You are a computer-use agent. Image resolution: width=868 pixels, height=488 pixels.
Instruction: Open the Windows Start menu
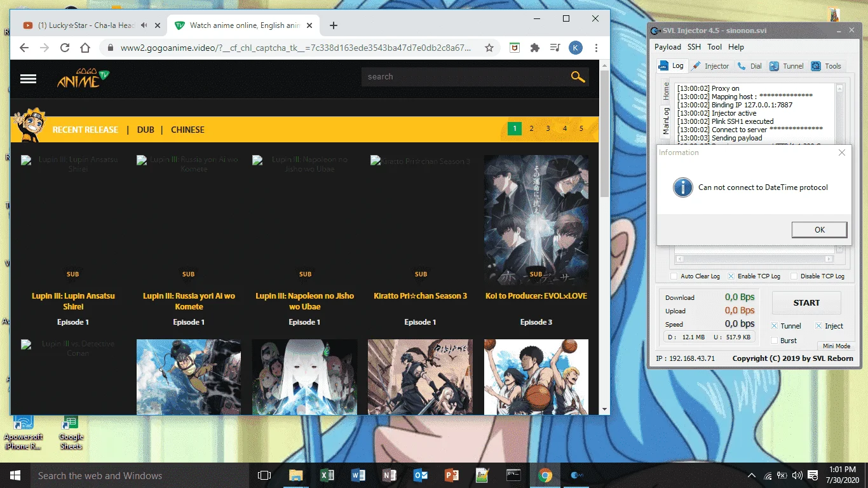(x=15, y=475)
